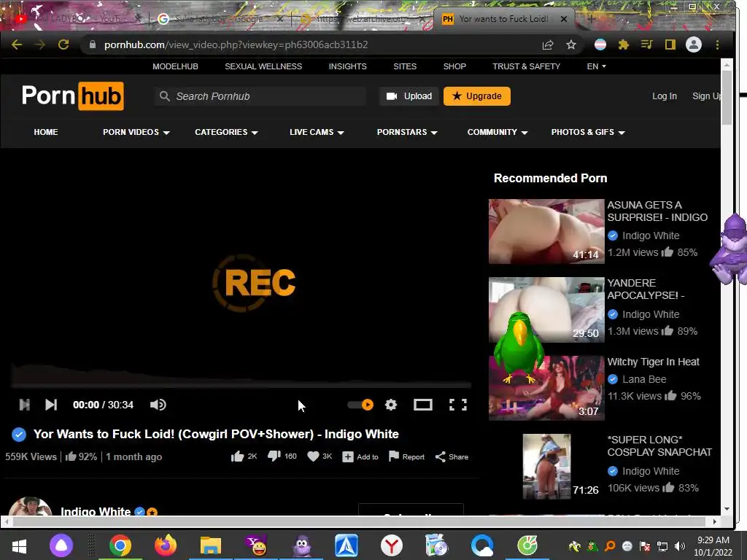This screenshot has height=560, width=747.
Task: Enter fullscreen on the video player
Action: point(458,405)
